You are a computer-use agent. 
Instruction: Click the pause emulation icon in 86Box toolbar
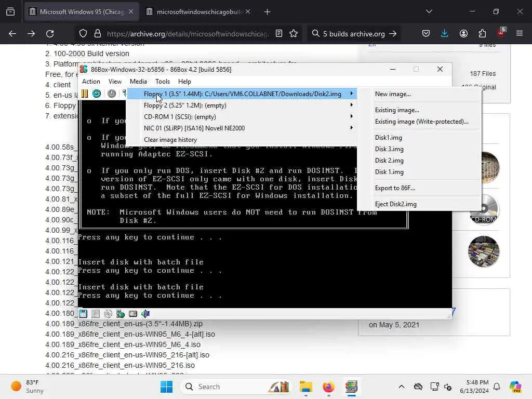(85, 94)
